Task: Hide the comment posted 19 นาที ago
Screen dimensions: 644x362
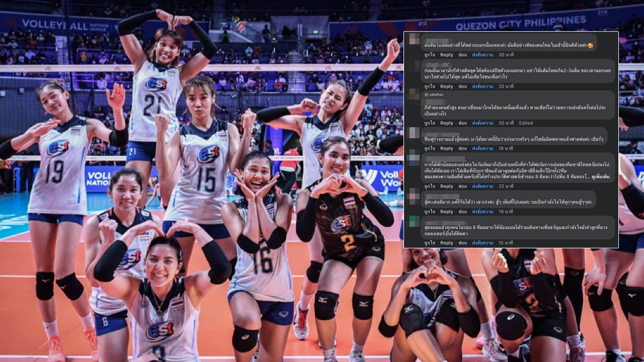Action: [x=462, y=212]
